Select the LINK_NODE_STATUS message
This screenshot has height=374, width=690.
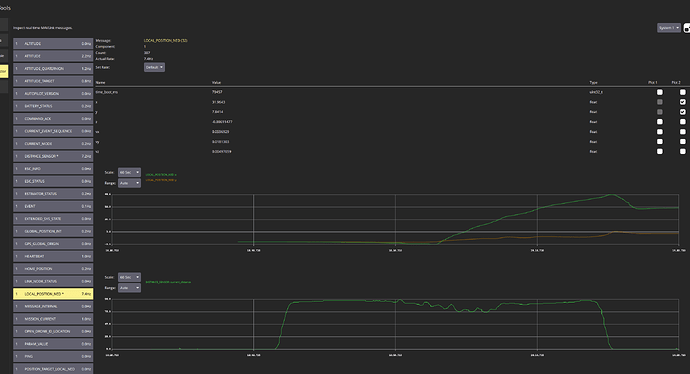click(x=53, y=281)
